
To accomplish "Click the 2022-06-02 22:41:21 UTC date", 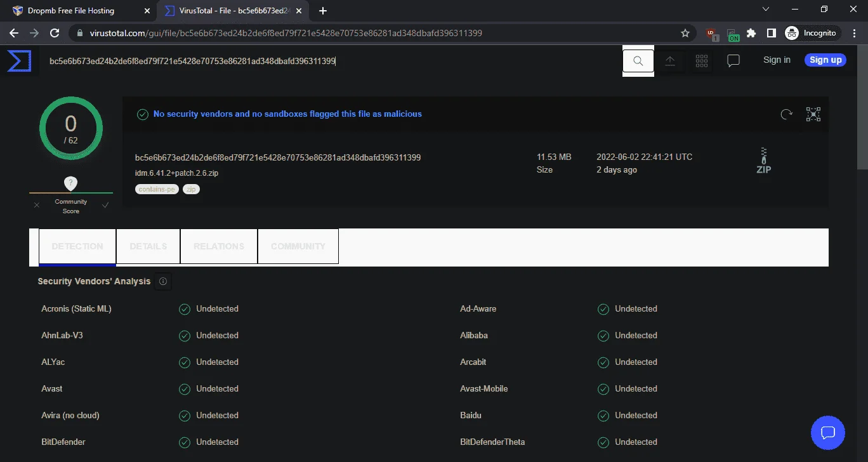I will [x=644, y=157].
